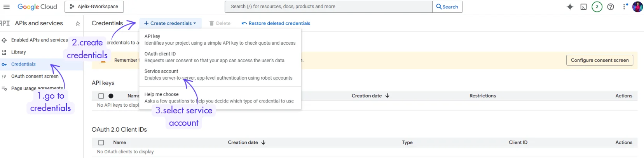Screen dimensions: 644x158
Task: Select Service account option
Action: (x=220, y=75)
